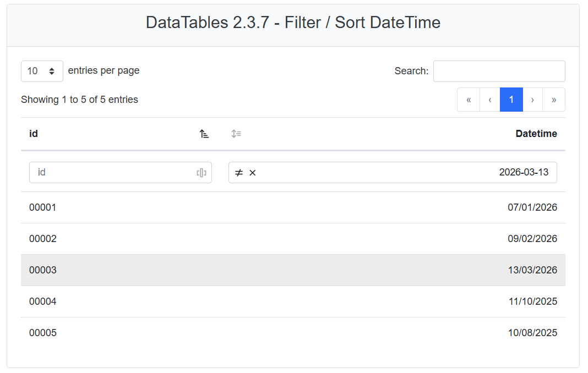
Task: Click the date cell 11/10/2025
Action: click(x=532, y=301)
